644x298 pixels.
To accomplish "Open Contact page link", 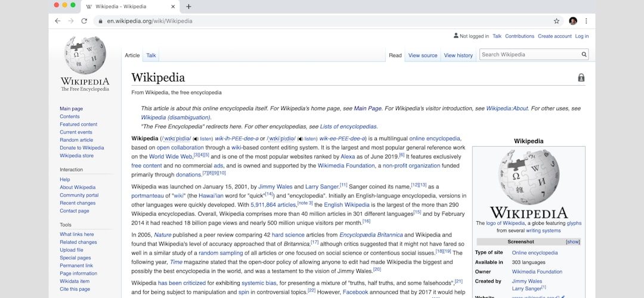I will pyautogui.click(x=75, y=210).
